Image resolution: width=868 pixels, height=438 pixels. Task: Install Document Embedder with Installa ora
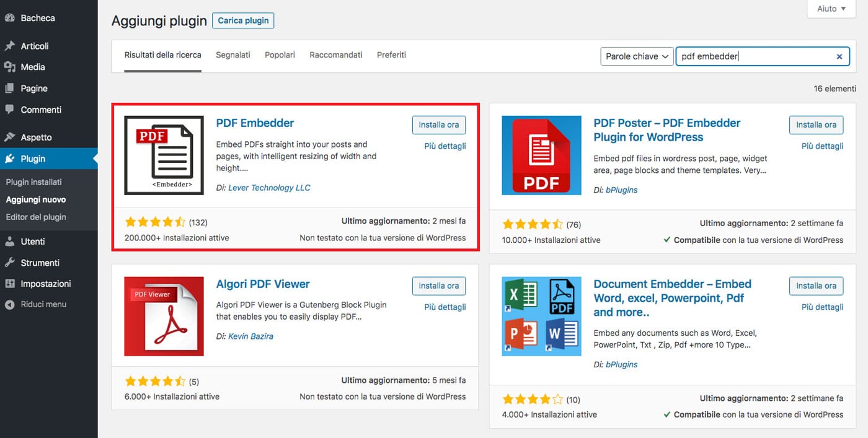click(x=817, y=286)
